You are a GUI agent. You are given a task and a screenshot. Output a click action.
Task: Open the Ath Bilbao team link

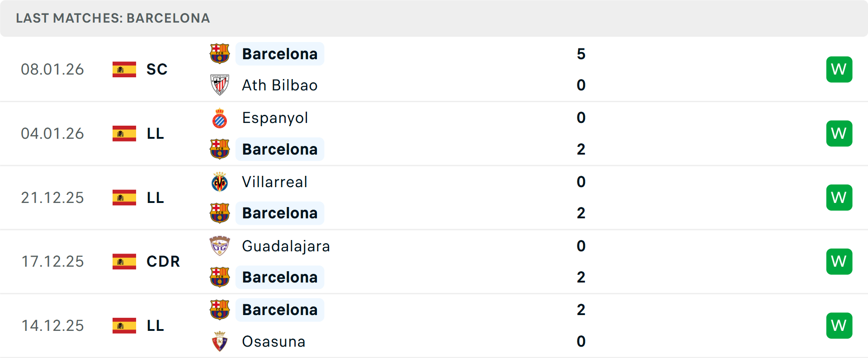[x=279, y=85]
